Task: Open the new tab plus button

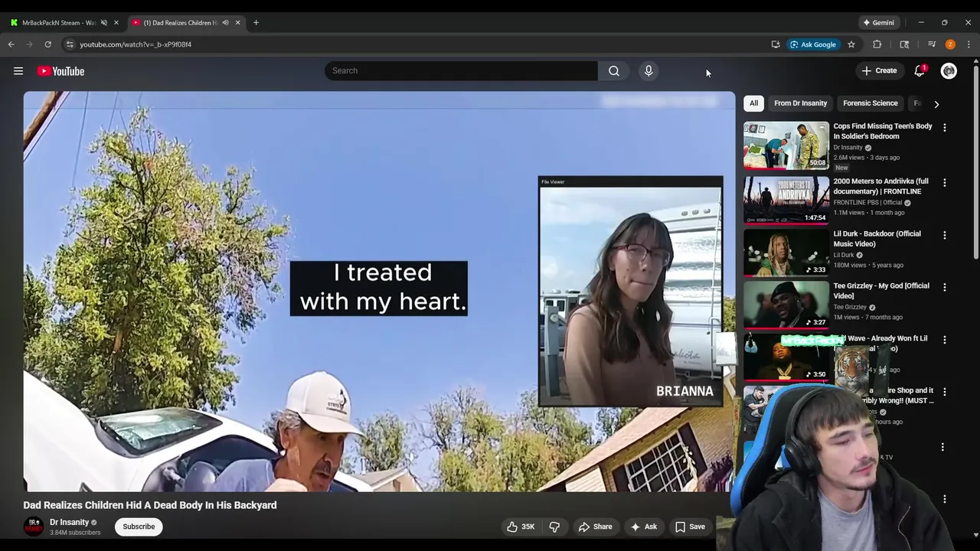Action: [256, 23]
